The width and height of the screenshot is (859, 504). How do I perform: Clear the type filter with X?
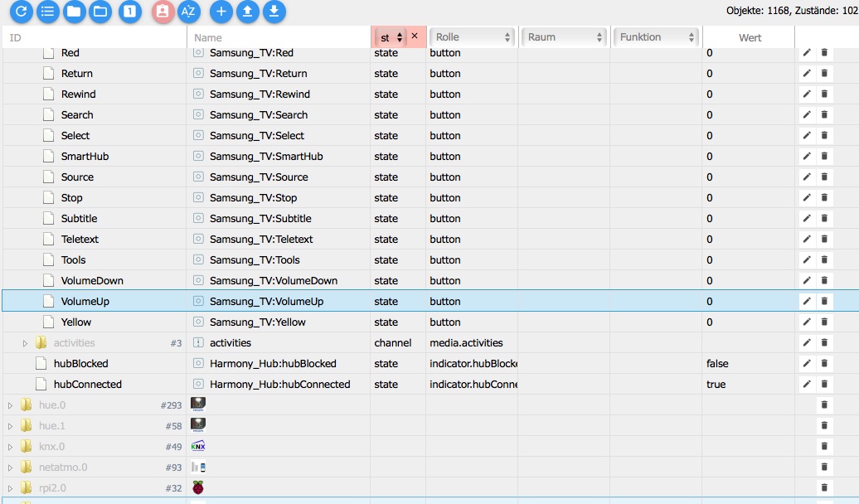pyautogui.click(x=415, y=36)
